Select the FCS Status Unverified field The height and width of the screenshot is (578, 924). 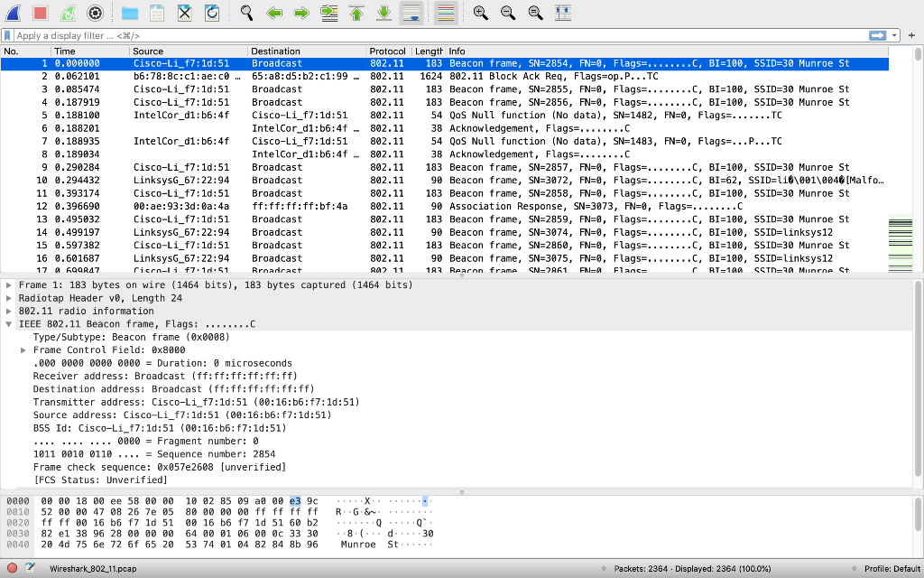click(x=100, y=480)
